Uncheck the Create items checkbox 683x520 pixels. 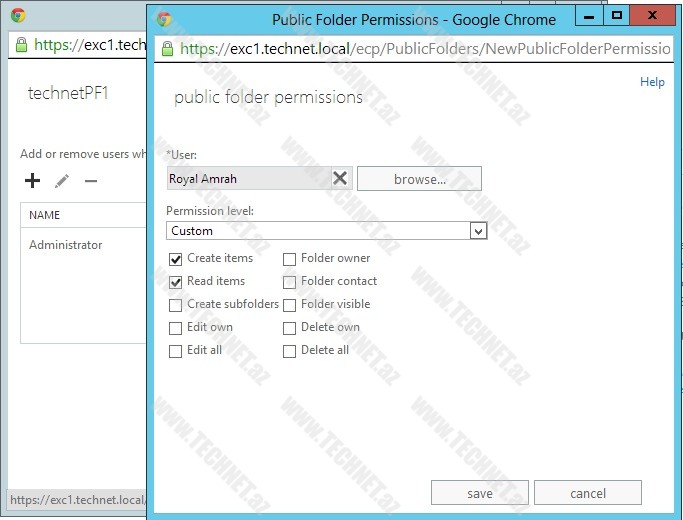click(176, 259)
